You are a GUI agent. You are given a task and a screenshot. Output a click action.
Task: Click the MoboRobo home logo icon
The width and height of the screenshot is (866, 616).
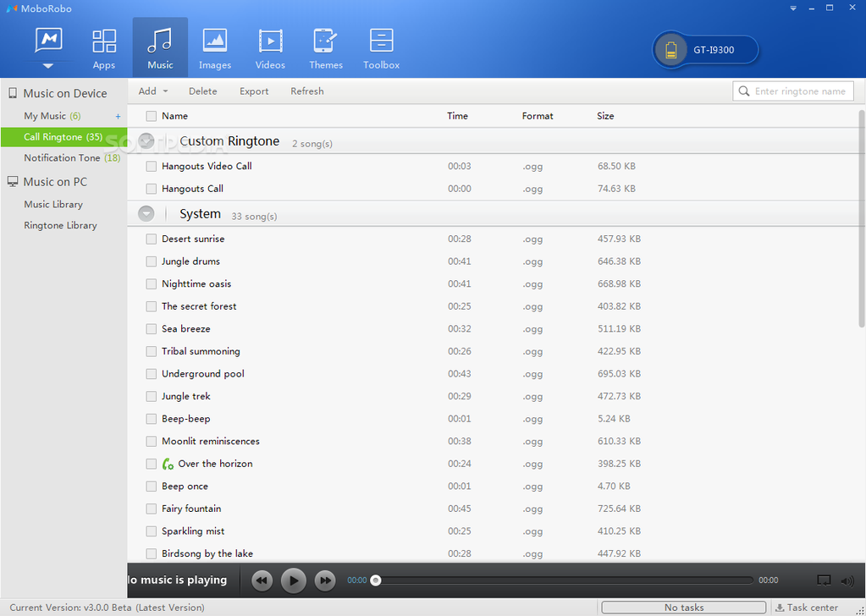click(x=48, y=41)
